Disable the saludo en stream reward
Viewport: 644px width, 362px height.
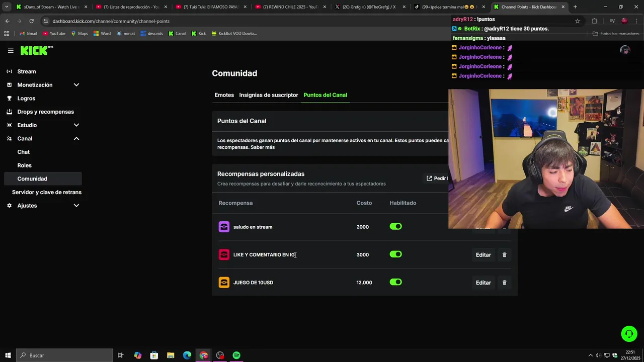pyautogui.click(x=396, y=227)
